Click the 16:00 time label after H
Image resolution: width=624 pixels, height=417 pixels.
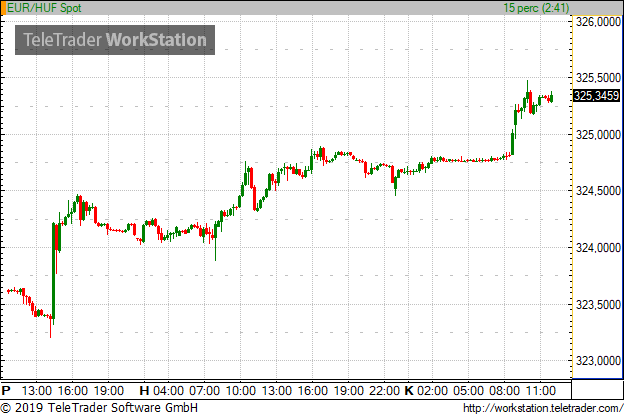[x=312, y=390]
